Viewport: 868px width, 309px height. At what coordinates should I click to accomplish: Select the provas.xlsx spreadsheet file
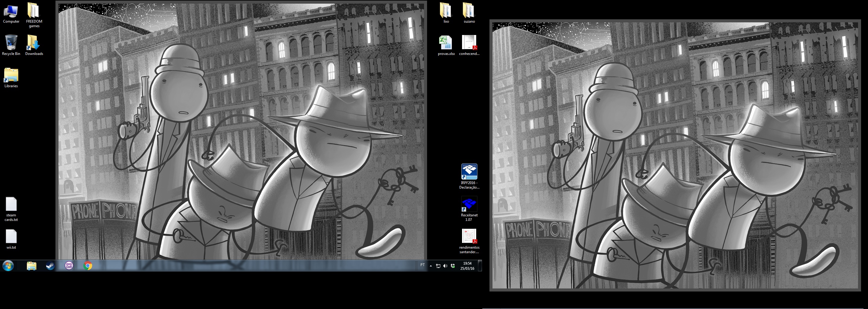pos(446,45)
